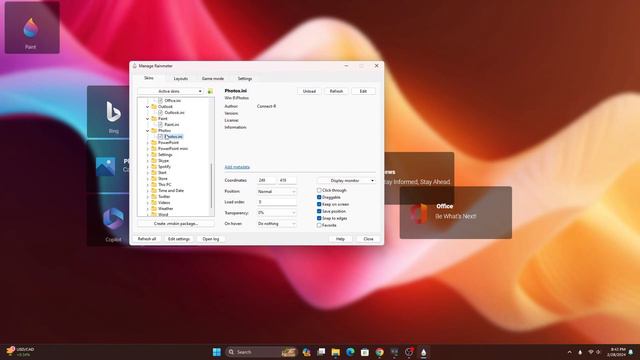The height and width of the screenshot is (360, 640).
Task: Expand the Weather folder arrow
Action: (147, 209)
